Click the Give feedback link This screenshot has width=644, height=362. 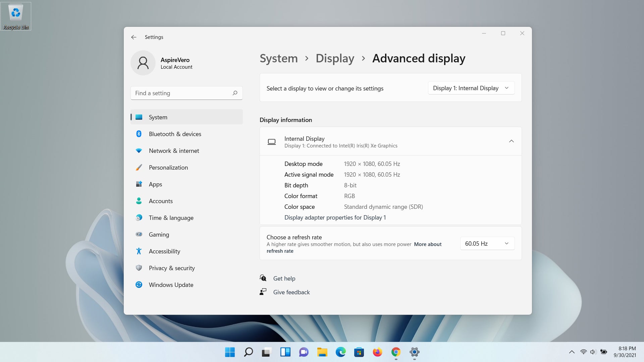[291, 292]
